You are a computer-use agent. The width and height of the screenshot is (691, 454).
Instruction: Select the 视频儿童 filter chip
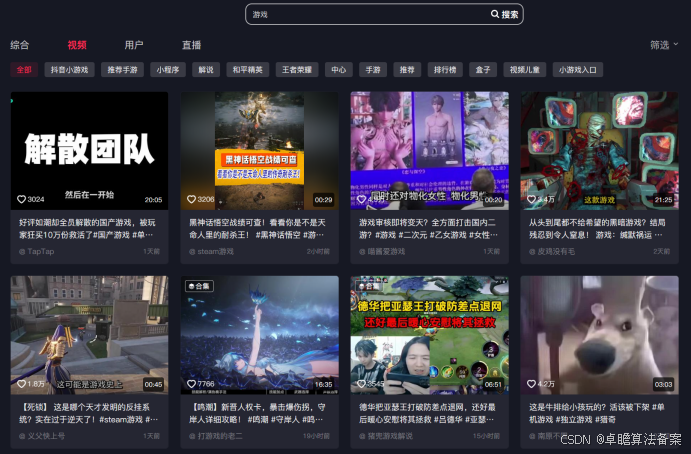click(524, 70)
